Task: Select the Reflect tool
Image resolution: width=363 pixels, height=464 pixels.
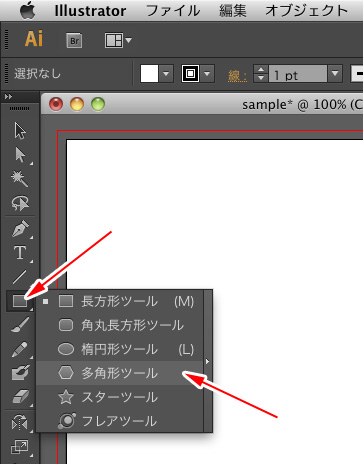Action: pos(20,422)
